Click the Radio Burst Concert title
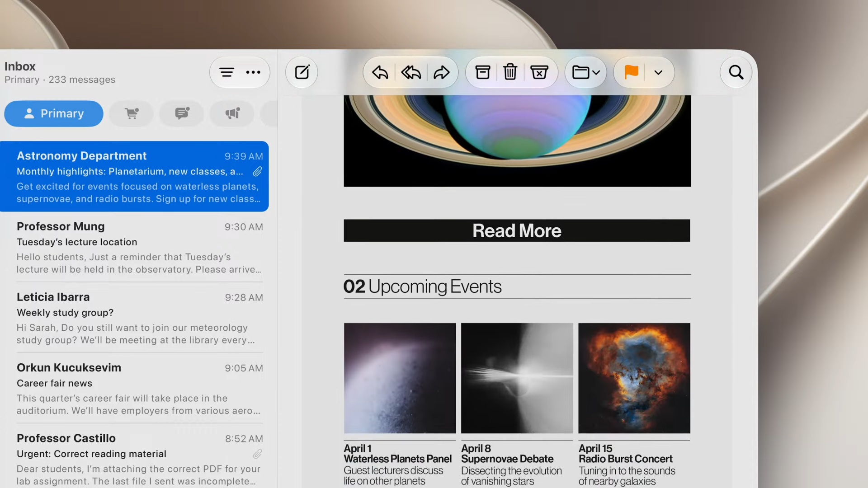Screen dimensions: 868x488 tap(625, 459)
